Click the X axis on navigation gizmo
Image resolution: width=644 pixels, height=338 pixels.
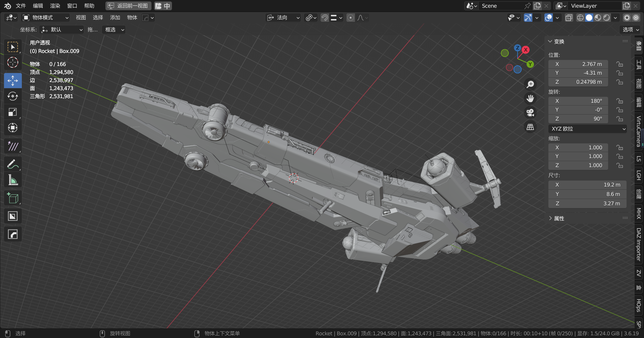tap(526, 50)
